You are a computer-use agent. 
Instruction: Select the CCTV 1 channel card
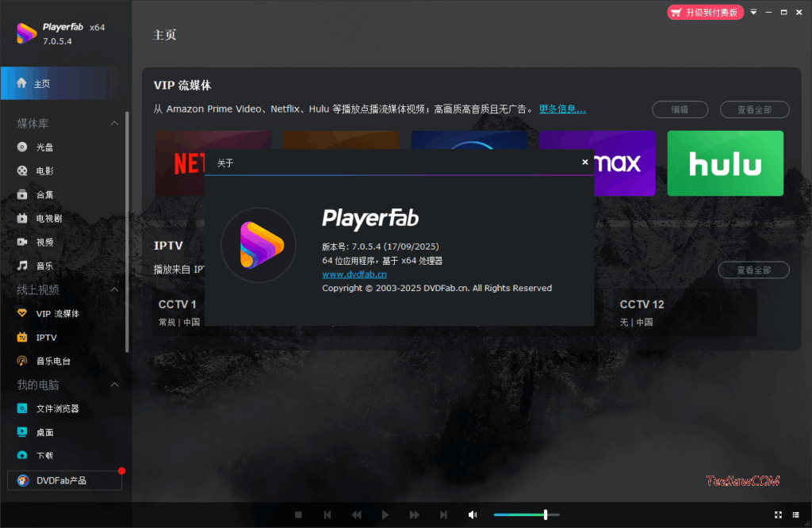pos(178,312)
